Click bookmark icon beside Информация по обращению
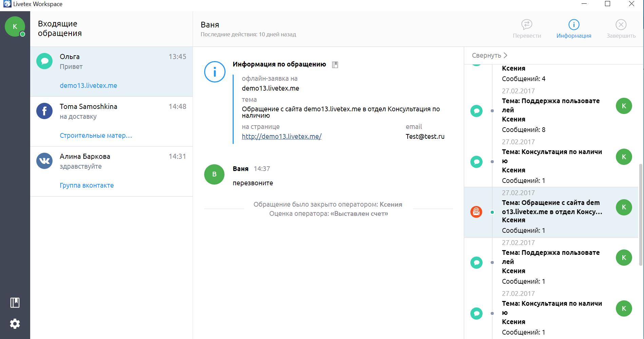The width and height of the screenshot is (644, 339). pyautogui.click(x=335, y=64)
